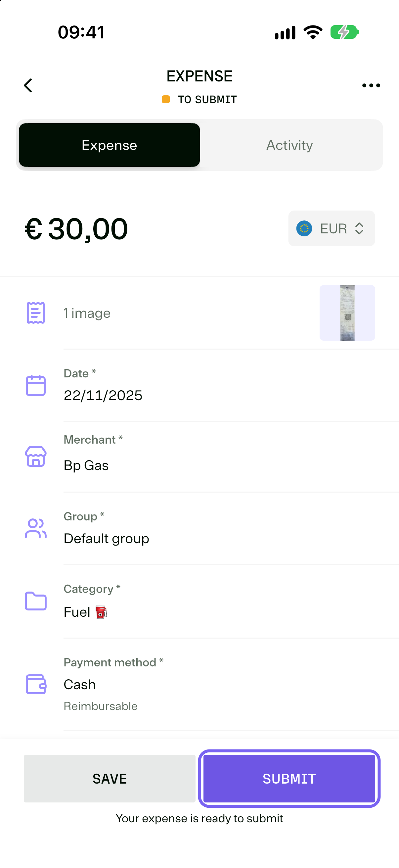Viewport: 399px width, 868px height.
Task: Tap the store icon next to Merchant
Action: pyautogui.click(x=36, y=457)
